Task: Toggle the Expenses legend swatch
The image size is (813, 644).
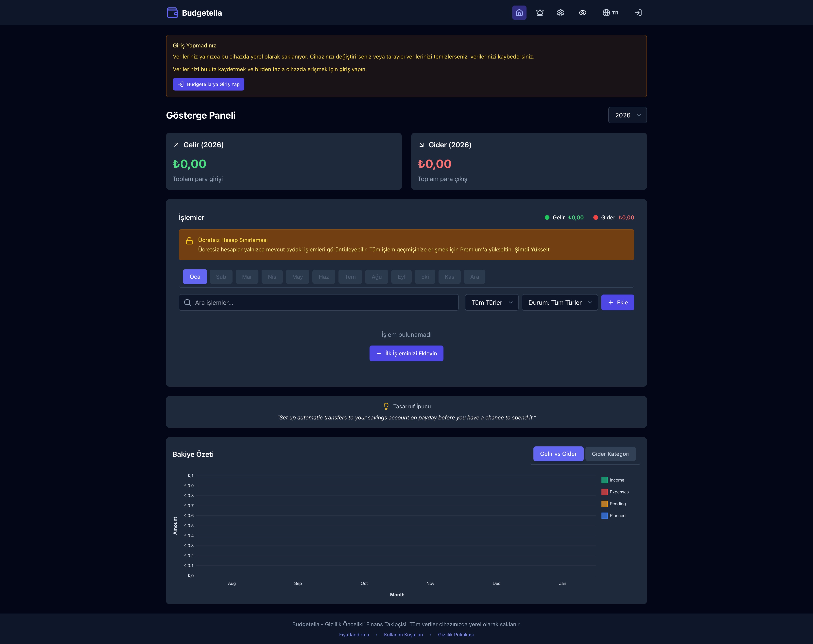Action: pyautogui.click(x=604, y=492)
